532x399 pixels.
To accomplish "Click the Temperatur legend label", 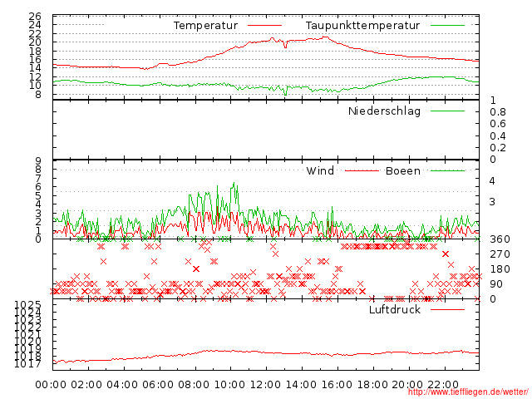I will [205, 26].
